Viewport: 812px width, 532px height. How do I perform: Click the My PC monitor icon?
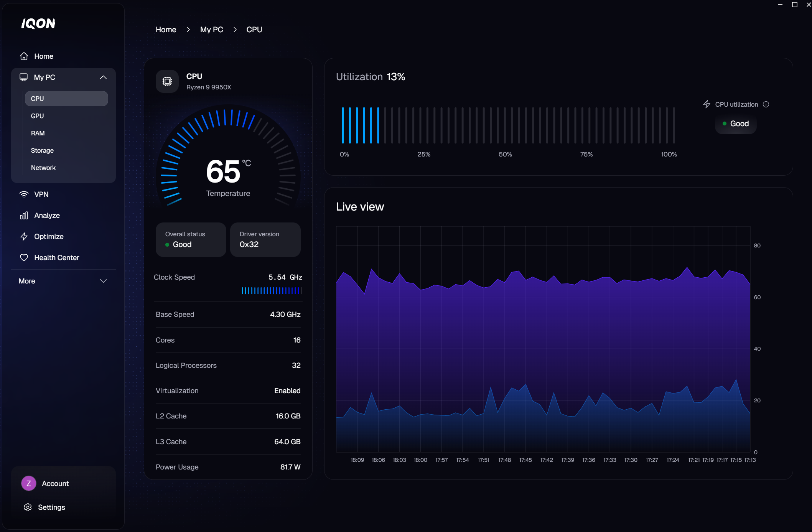click(x=24, y=77)
